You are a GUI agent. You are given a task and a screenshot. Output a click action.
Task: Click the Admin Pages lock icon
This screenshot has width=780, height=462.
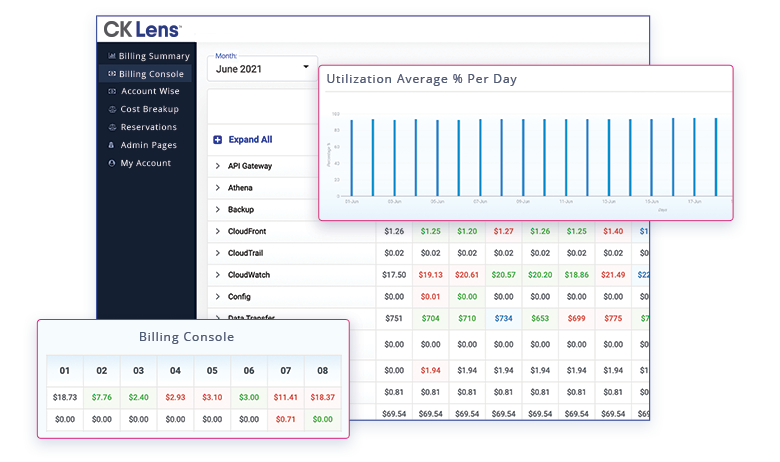111,145
